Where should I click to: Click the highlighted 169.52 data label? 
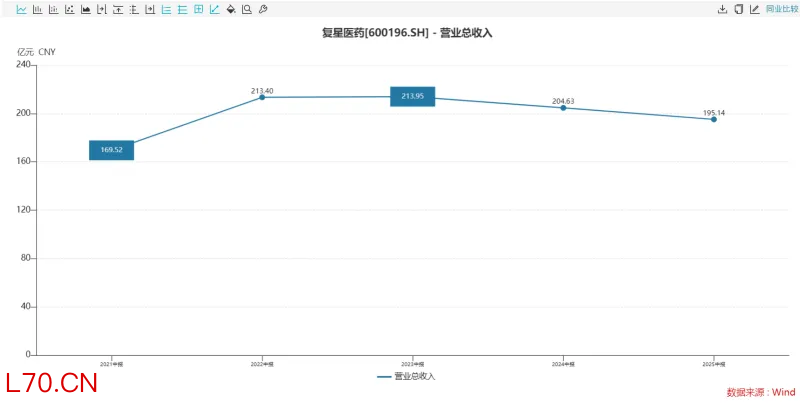pyautogui.click(x=112, y=150)
